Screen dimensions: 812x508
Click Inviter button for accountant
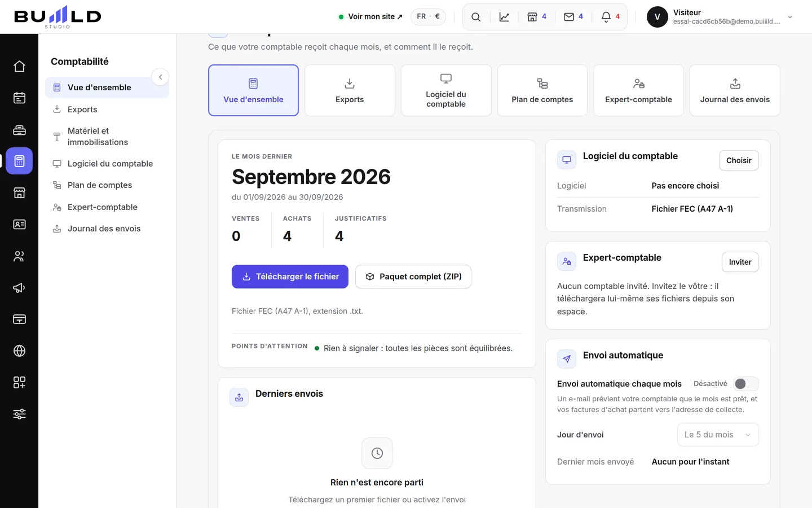[x=740, y=262]
